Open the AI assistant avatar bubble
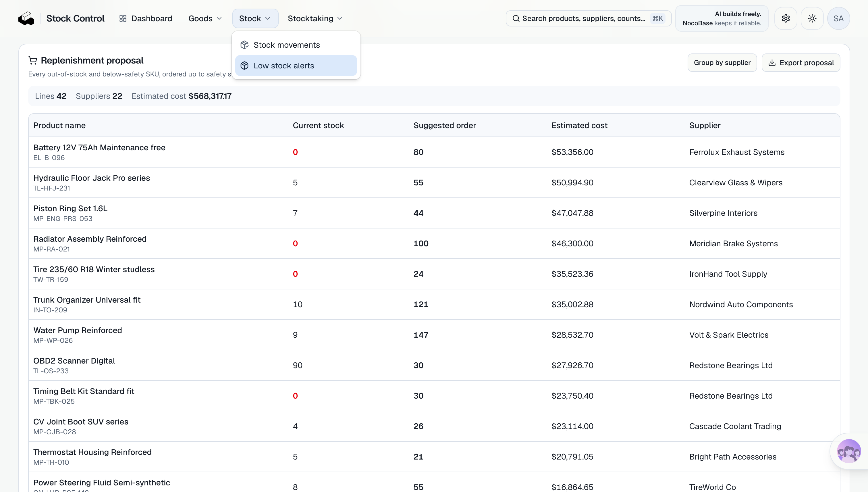The height and width of the screenshot is (492, 868). (849, 451)
